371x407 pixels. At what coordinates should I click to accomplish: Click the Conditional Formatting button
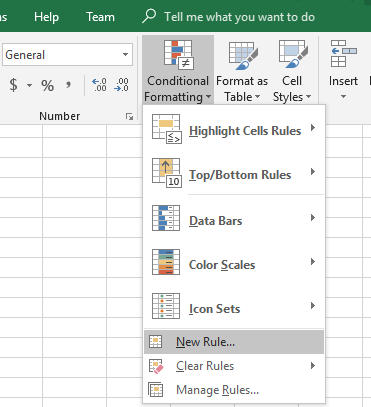click(178, 70)
